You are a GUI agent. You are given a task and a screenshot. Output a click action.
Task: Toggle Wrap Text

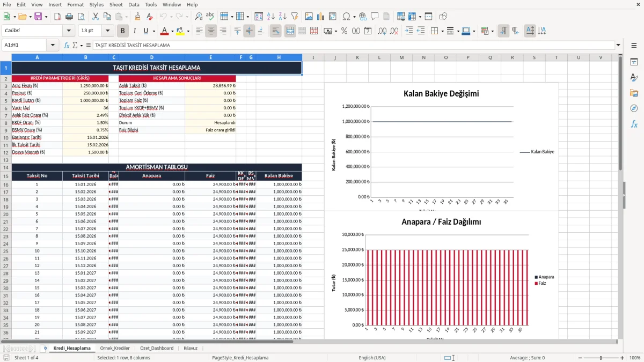(x=276, y=31)
